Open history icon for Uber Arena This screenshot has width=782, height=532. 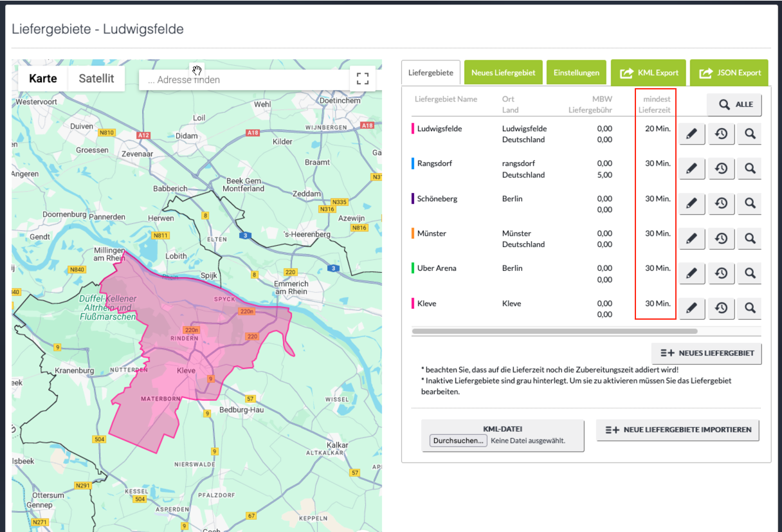(x=721, y=273)
